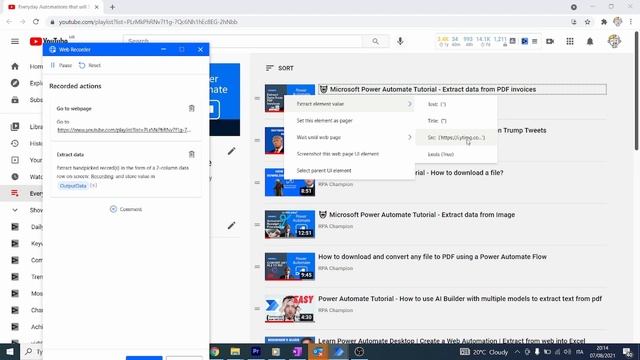
Task: Expand 'Wait until web page' submenu
Action: point(350,138)
